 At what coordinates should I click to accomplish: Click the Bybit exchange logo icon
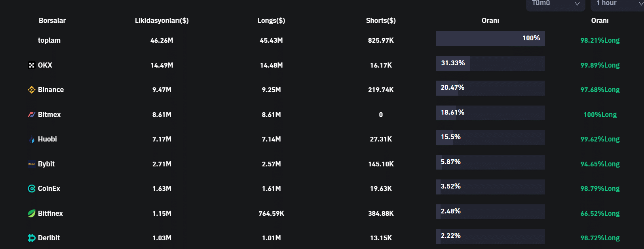point(32,164)
